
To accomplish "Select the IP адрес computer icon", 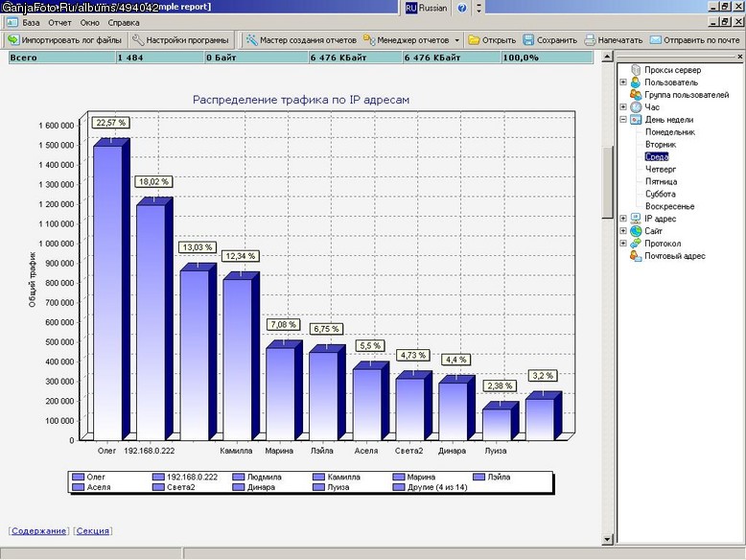I will tap(636, 219).
